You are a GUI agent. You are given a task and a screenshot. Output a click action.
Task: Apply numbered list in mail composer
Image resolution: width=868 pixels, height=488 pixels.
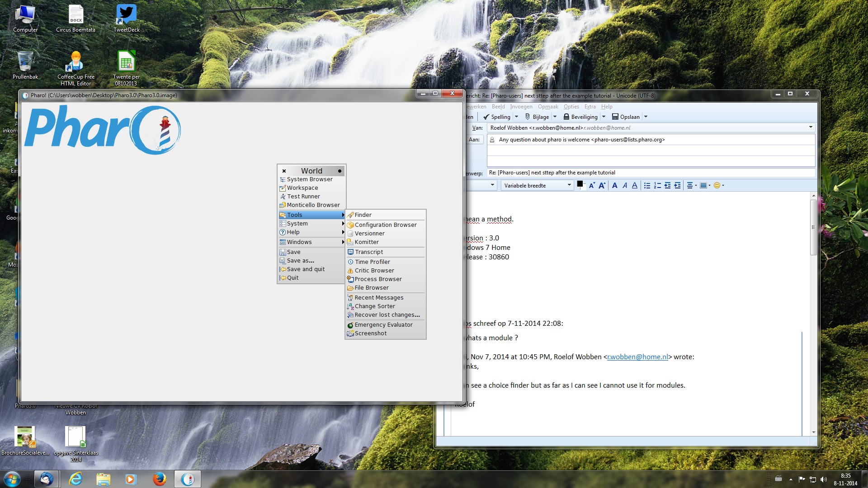click(657, 186)
